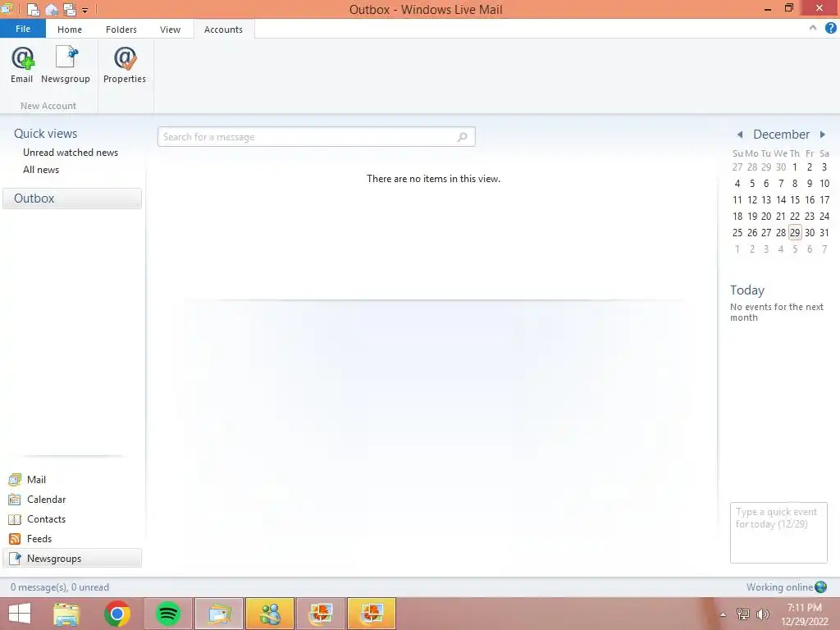Open Windows Live Messenger from taskbar

point(270,614)
